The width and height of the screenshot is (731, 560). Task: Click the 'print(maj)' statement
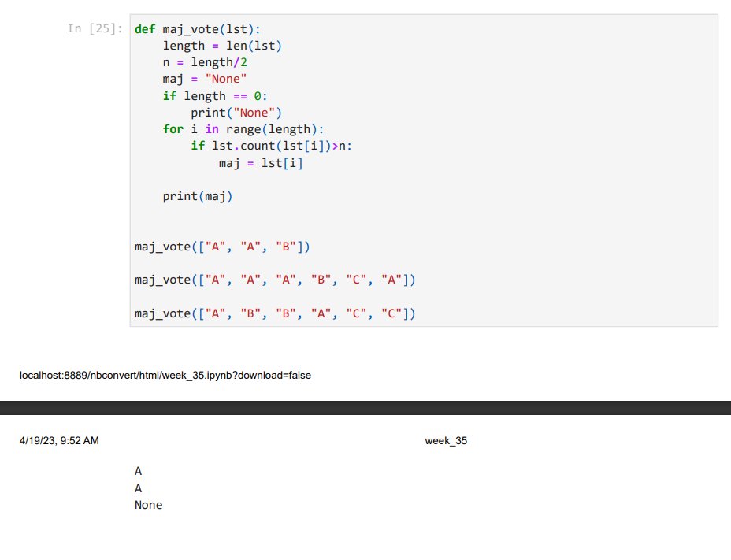pos(197,196)
